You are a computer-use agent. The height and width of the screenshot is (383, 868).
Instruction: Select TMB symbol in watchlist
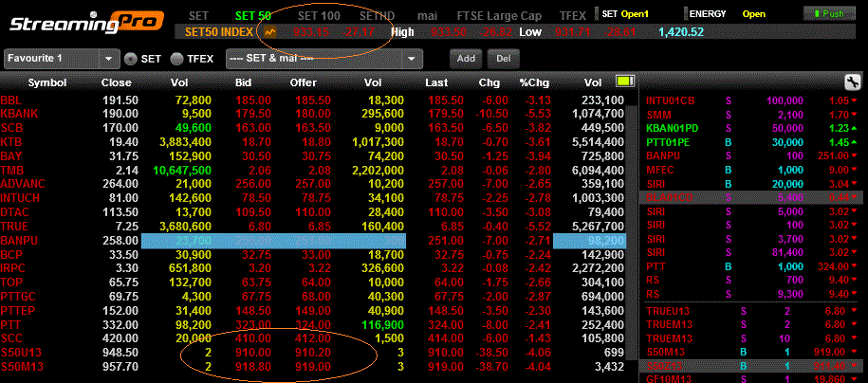[x=12, y=171]
